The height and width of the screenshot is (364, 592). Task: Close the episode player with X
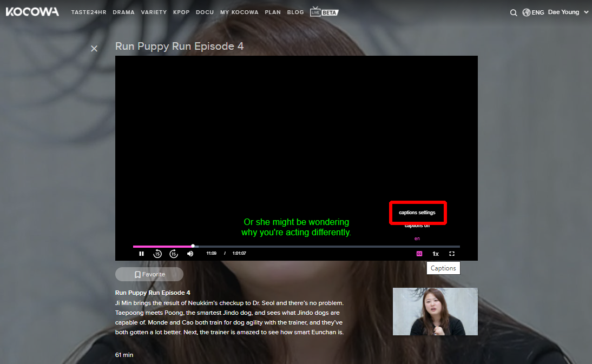94,49
